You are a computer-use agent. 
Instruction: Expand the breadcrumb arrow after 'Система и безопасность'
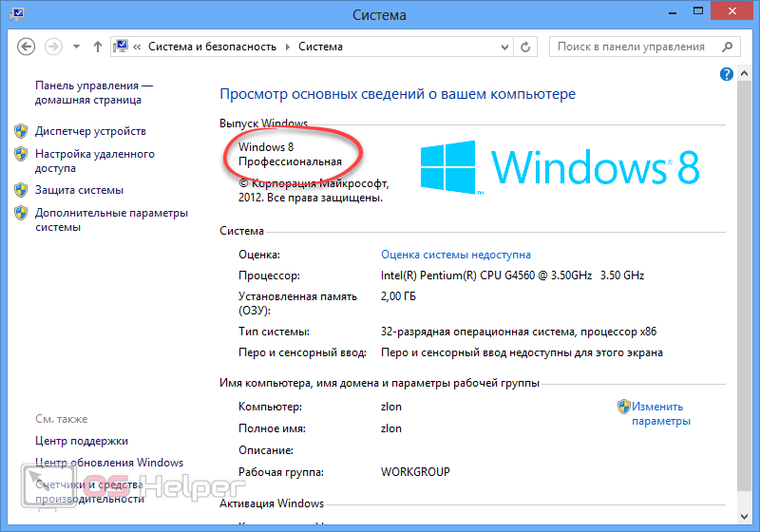tap(288, 47)
